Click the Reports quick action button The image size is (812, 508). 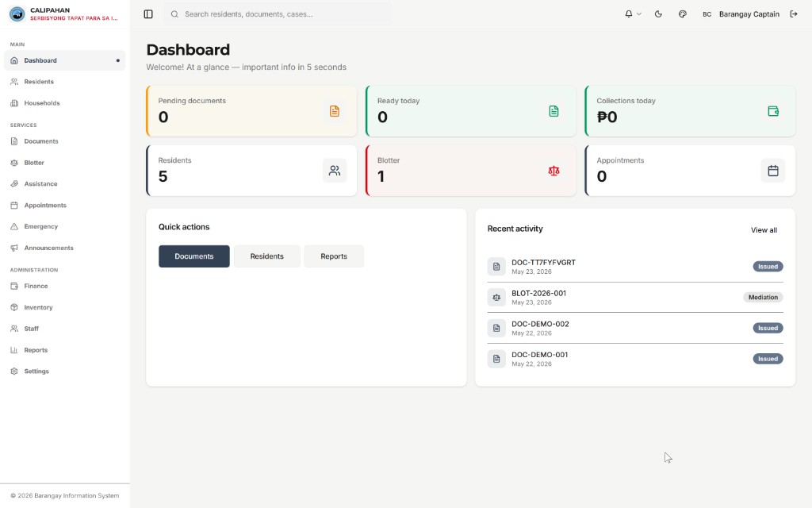[x=334, y=256]
